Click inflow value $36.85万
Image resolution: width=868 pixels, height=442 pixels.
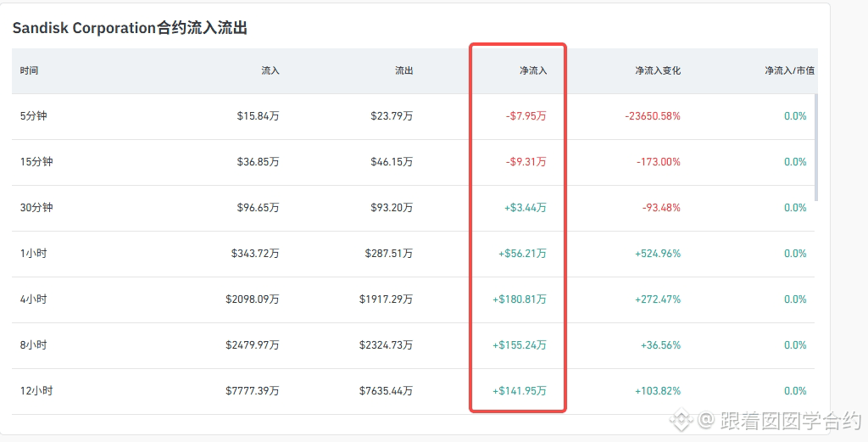[x=258, y=162]
